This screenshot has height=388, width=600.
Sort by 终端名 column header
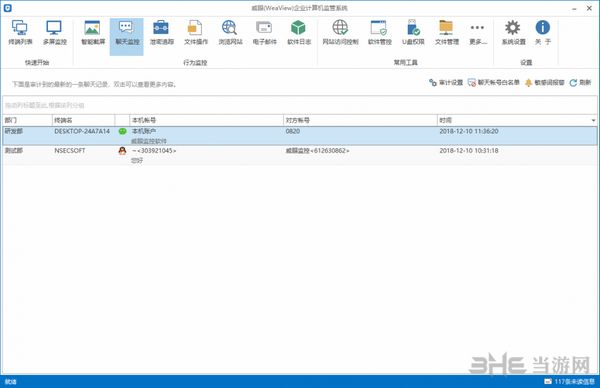(83, 120)
